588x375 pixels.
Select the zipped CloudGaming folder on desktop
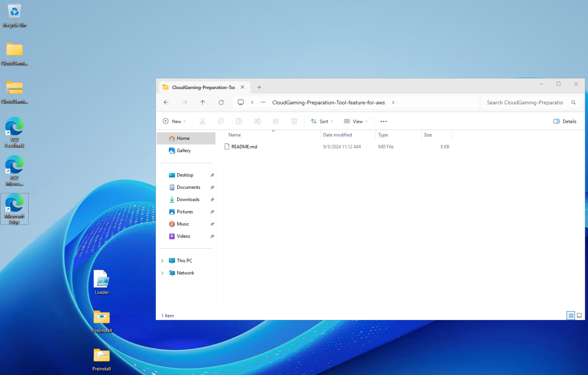[x=14, y=92]
